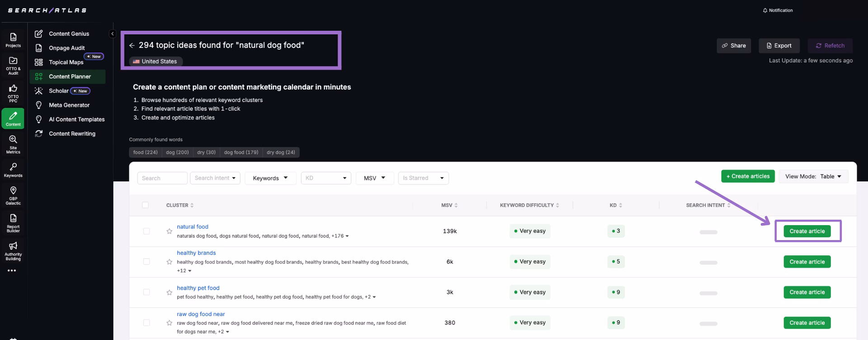
Task: Collapse the sidebar menu with the chevron
Action: coord(113,34)
